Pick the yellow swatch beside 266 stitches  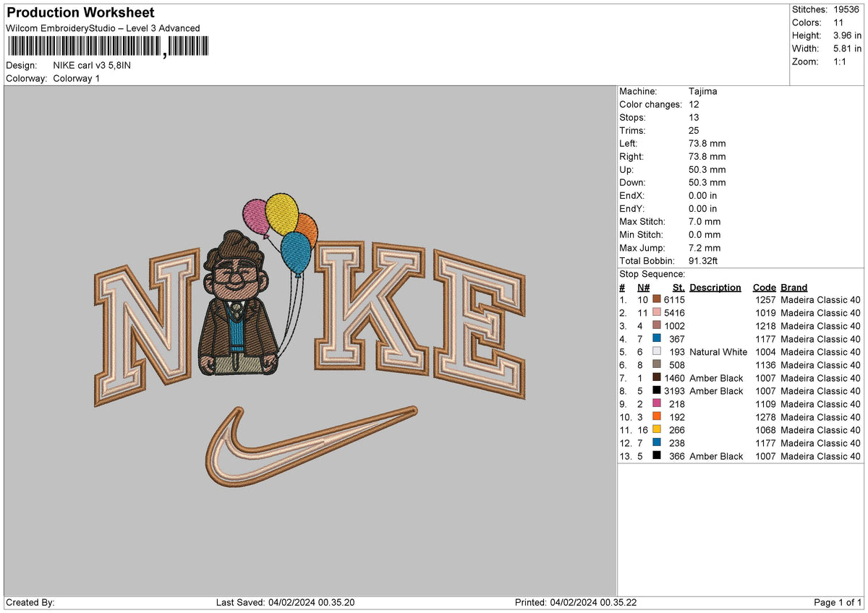click(657, 430)
